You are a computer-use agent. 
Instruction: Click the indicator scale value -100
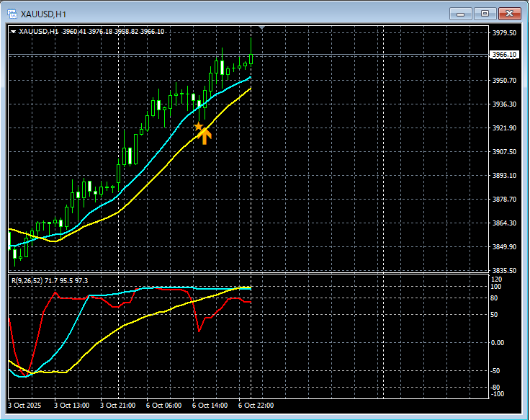pos(497,394)
